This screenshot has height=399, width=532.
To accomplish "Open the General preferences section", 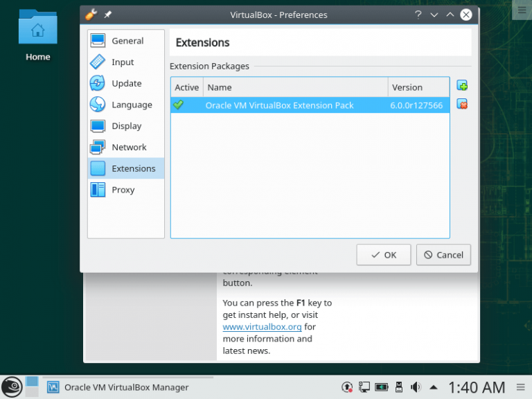I will click(126, 41).
